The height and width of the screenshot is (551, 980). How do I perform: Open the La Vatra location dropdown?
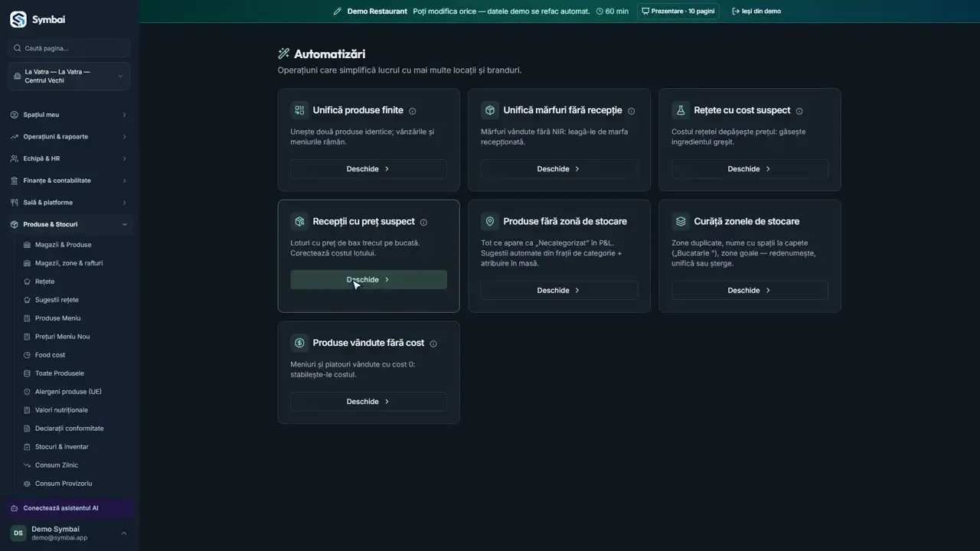[69, 77]
